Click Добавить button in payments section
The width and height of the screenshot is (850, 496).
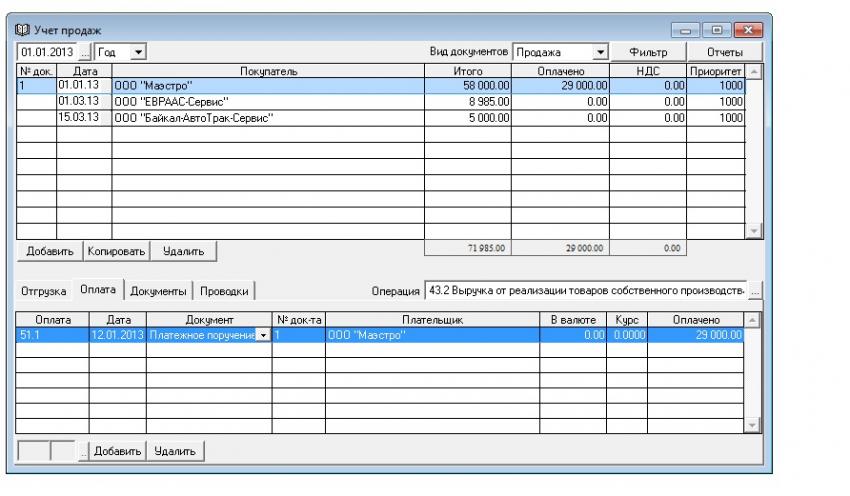tap(119, 451)
